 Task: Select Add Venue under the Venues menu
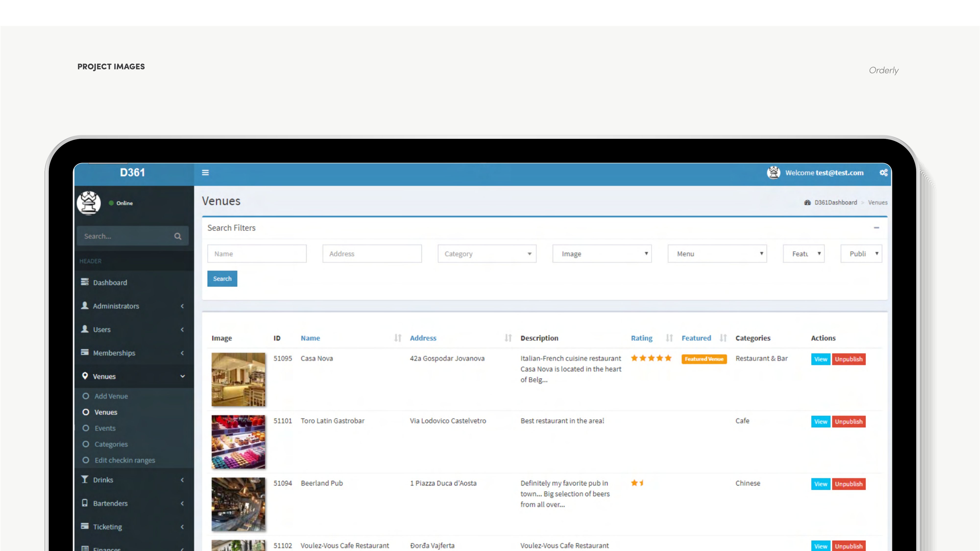pyautogui.click(x=111, y=396)
